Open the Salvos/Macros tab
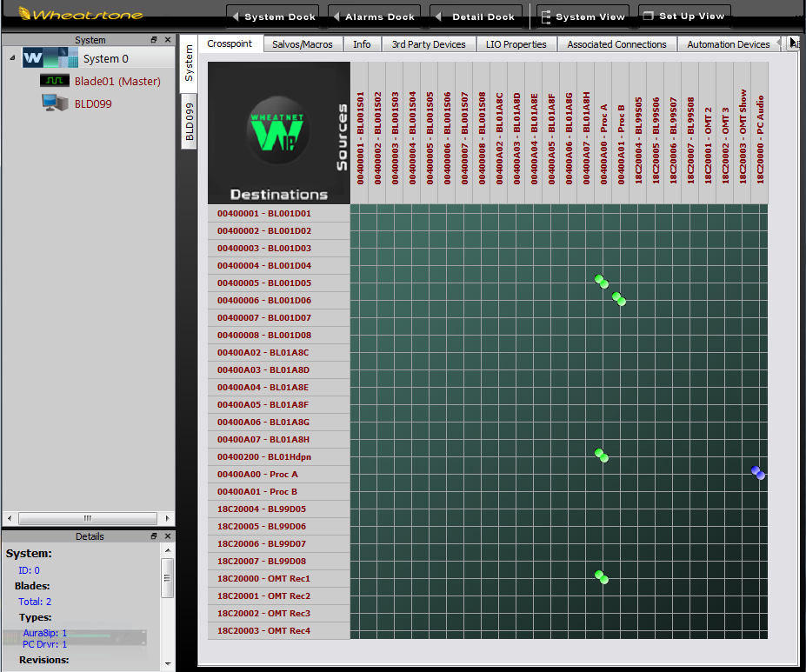 tap(303, 44)
